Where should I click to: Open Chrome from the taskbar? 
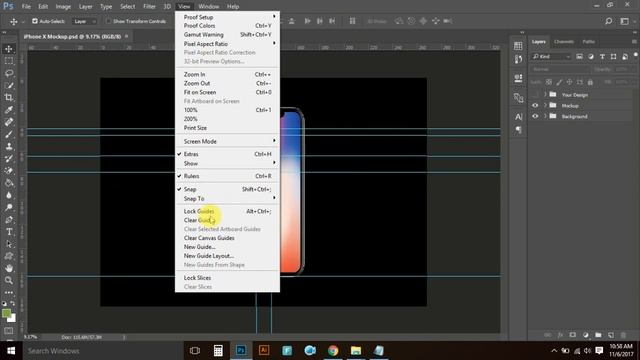click(333, 351)
